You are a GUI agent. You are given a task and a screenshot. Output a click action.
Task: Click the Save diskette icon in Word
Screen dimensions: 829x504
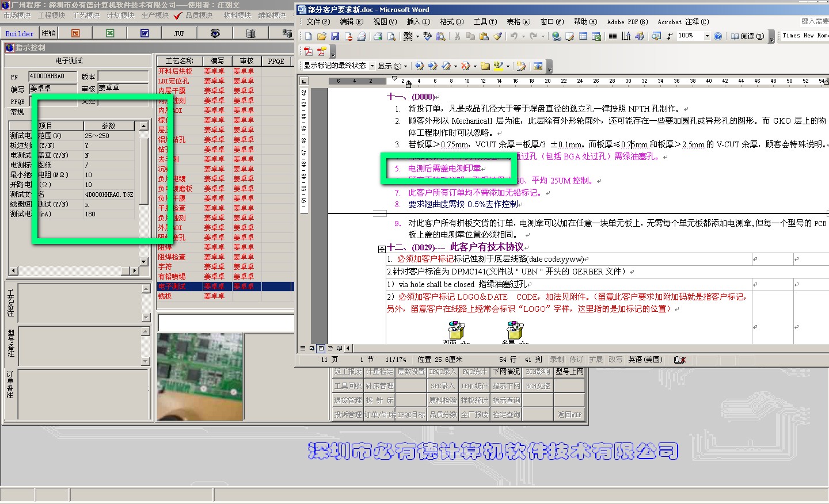pos(334,36)
